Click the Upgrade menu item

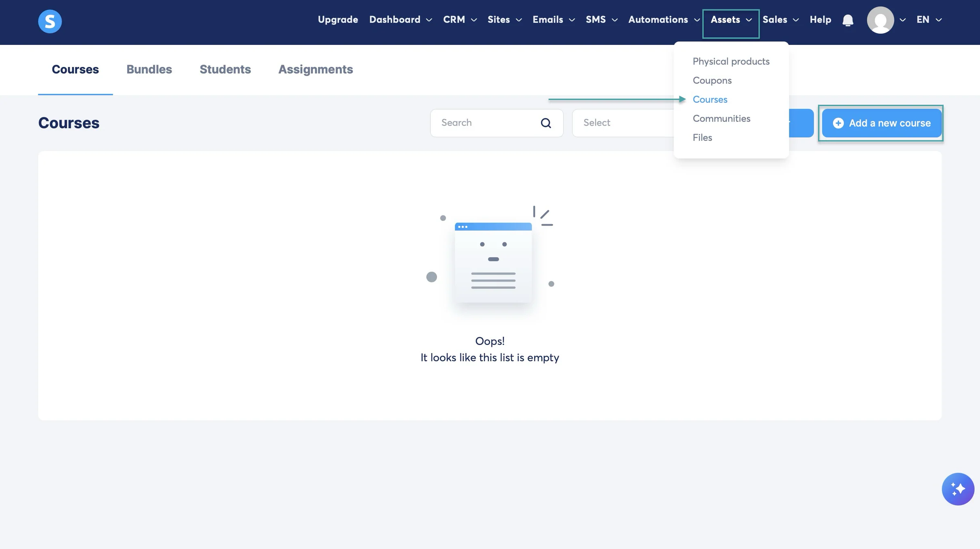[338, 20]
